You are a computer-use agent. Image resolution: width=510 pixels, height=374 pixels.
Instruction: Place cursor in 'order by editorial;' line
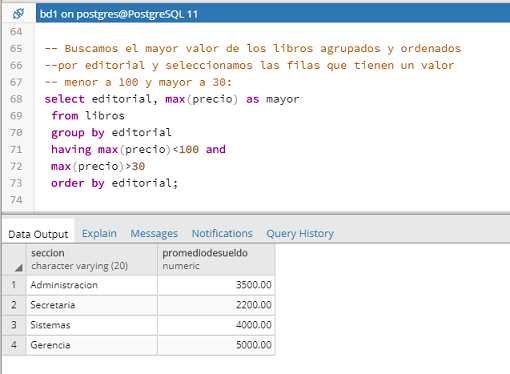click(115, 183)
